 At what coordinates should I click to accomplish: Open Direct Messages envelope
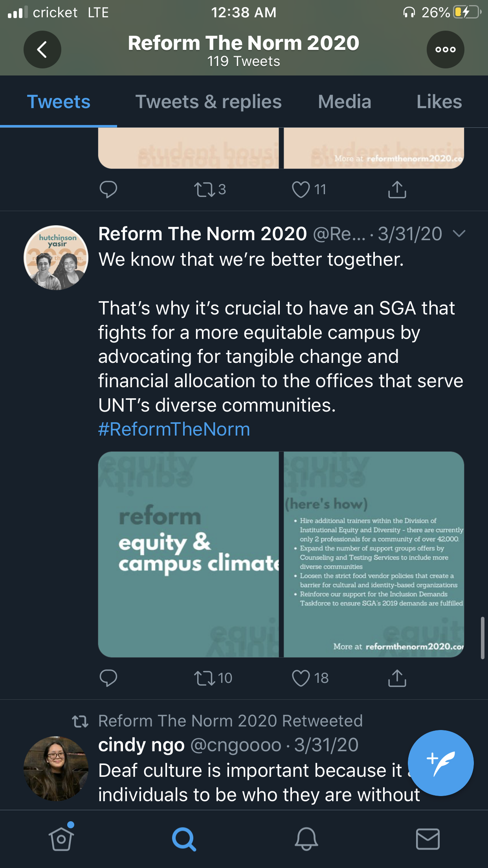(x=427, y=839)
